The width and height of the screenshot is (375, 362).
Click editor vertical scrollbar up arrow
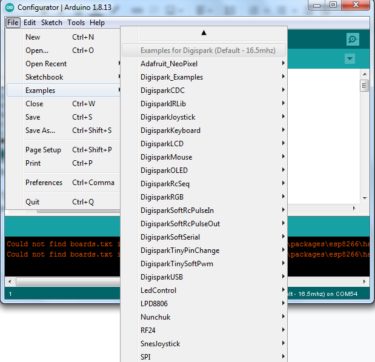(x=364, y=74)
